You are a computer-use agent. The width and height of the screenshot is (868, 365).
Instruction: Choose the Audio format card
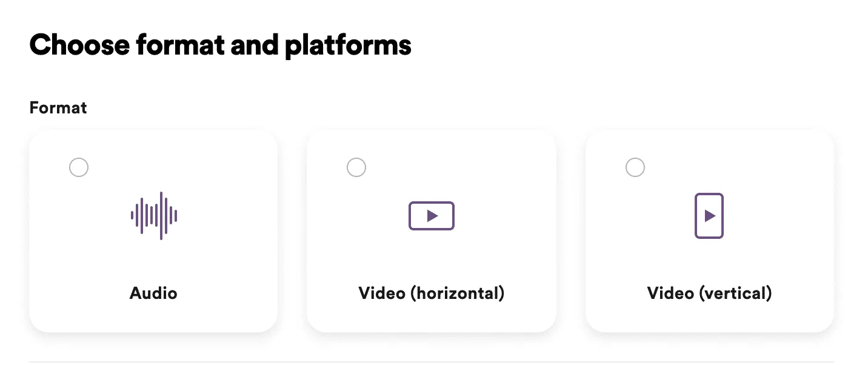153,230
